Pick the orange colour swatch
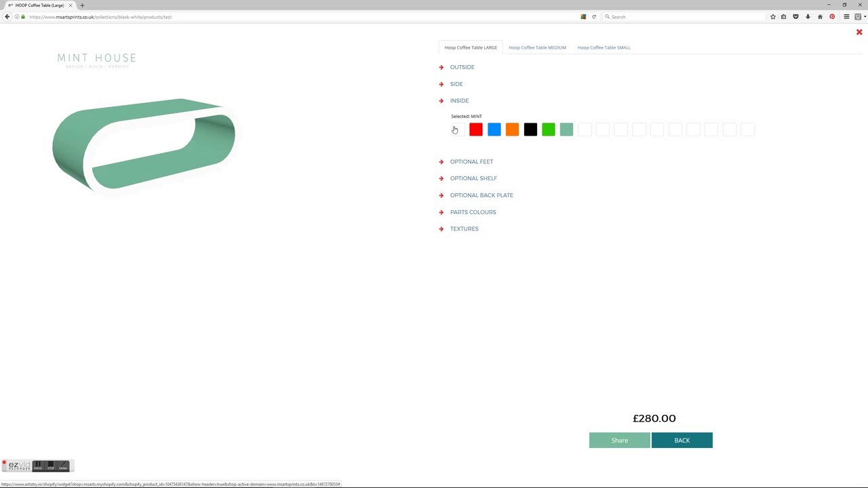 512,129
